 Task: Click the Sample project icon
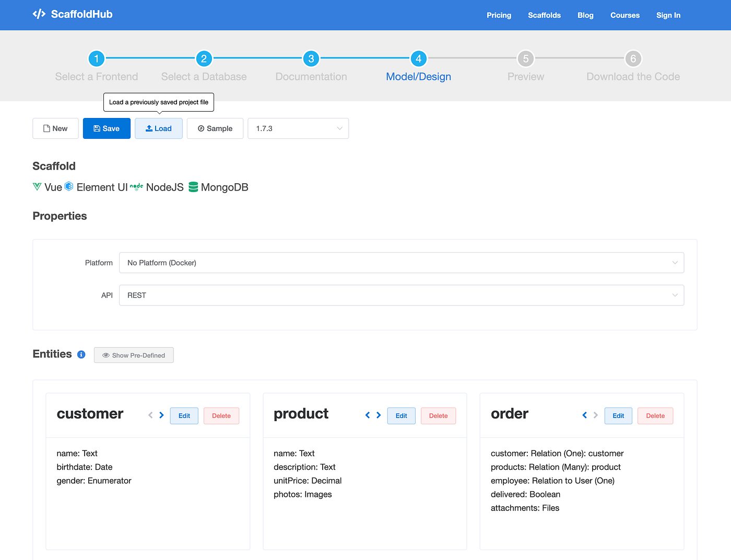click(x=201, y=128)
